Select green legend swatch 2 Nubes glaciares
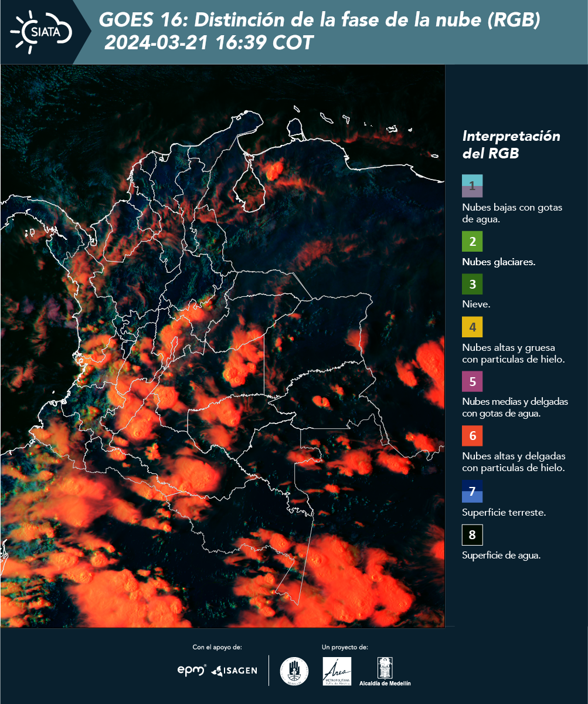The width and height of the screenshot is (588, 704). pos(472,241)
